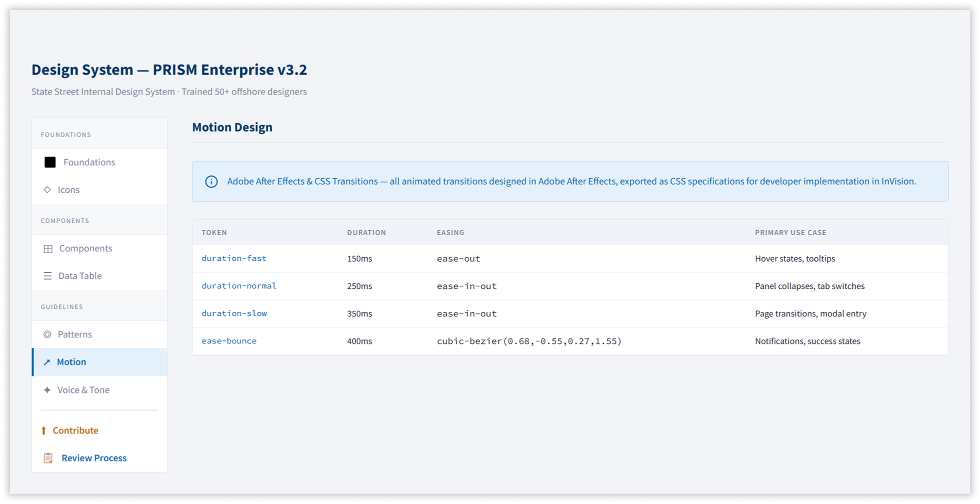Click the arrow icon beside Motion
Image resolution: width=980 pixels, height=504 pixels.
pyautogui.click(x=47, y=362)
